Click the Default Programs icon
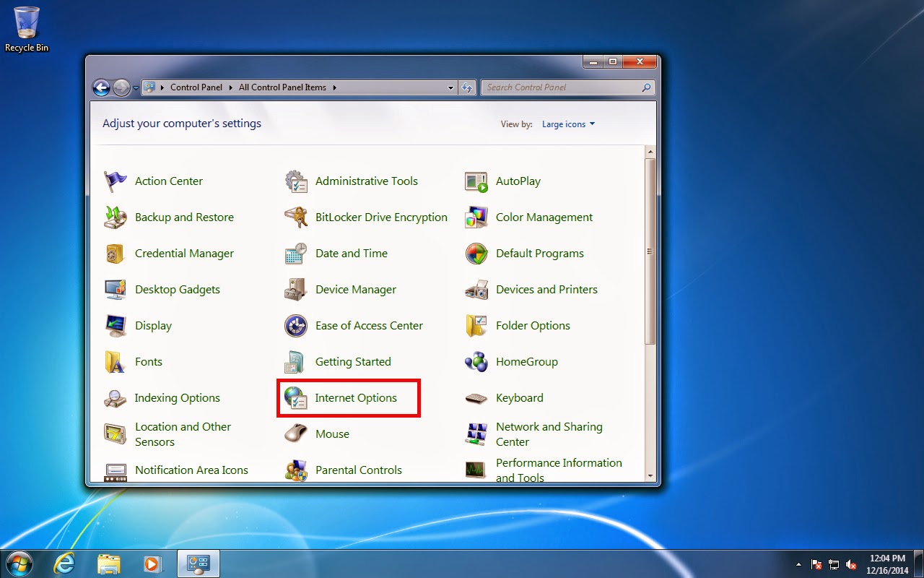 click(x=476, y=254)
